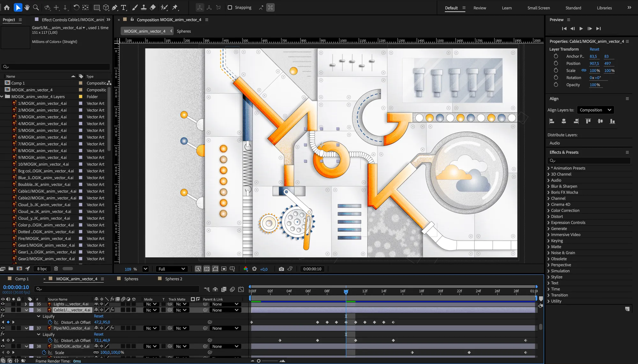Image resolution: width=638 pixels, height=364 pixels.
Task: Hide the Pipe layer 37 eye toggle
Action: click(x=3, y=328)
